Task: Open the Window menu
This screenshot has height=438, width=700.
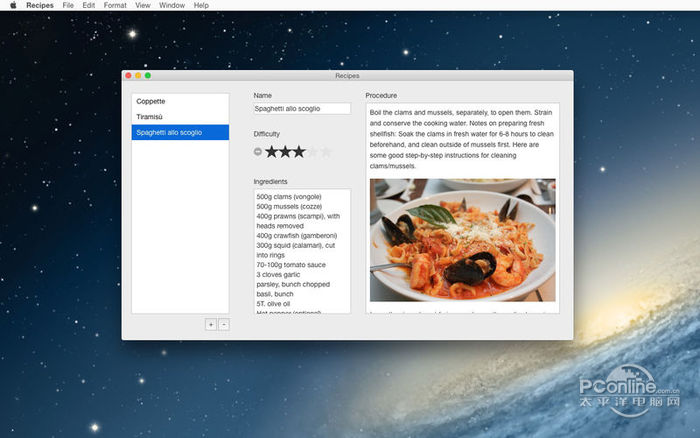Action: click(172, 6)
